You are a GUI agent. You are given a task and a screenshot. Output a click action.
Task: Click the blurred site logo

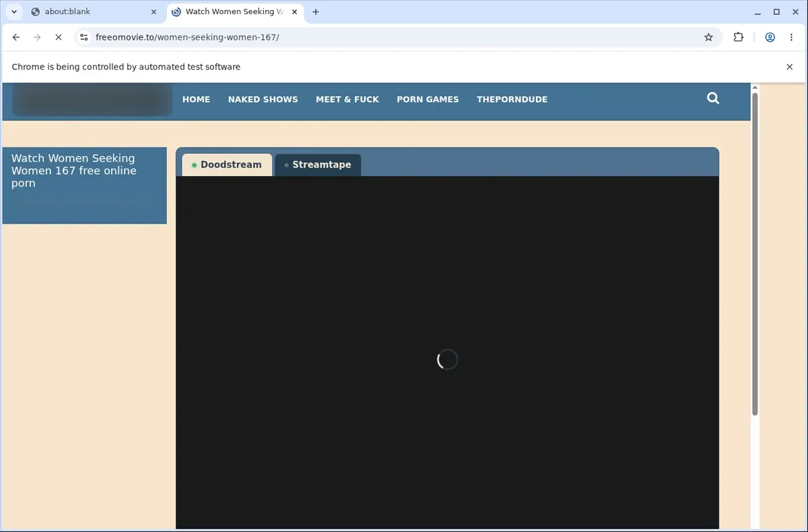pyautogui.click(x=92, y=100)
